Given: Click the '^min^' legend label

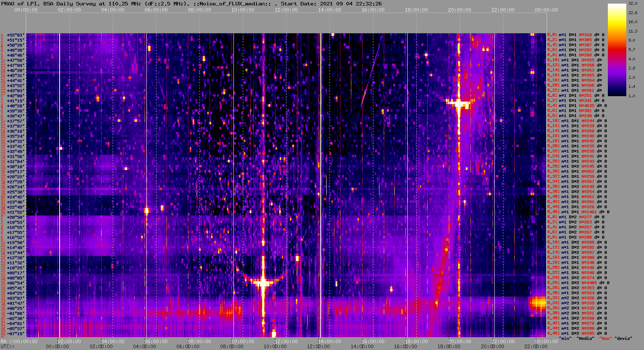Looking at the screenshot, I should pos(565,338).
